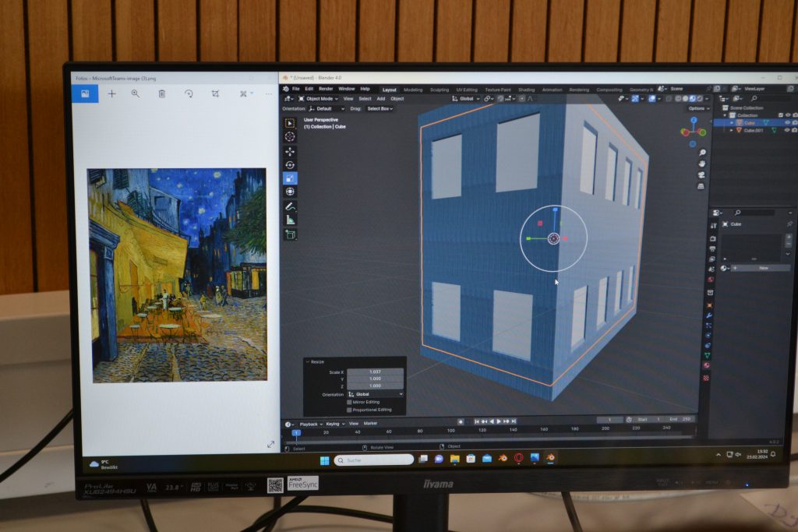
Task: Open the Tool properties tab
Action: coord(714,225)
